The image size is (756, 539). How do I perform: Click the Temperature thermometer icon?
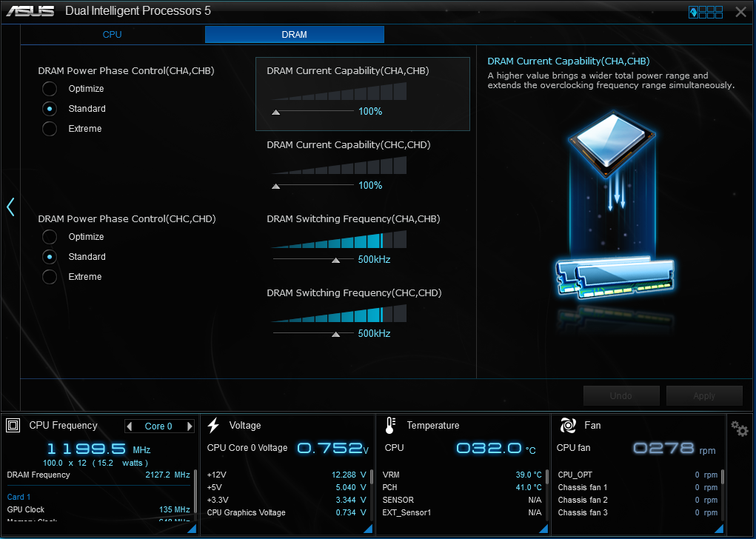tap(390, 425)
